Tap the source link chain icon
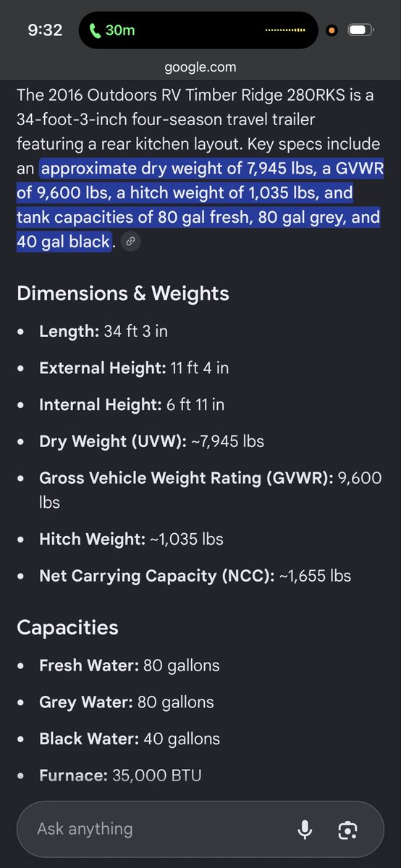Image resolution: width=401 pixels, height=868 pixels. point(130,242)
